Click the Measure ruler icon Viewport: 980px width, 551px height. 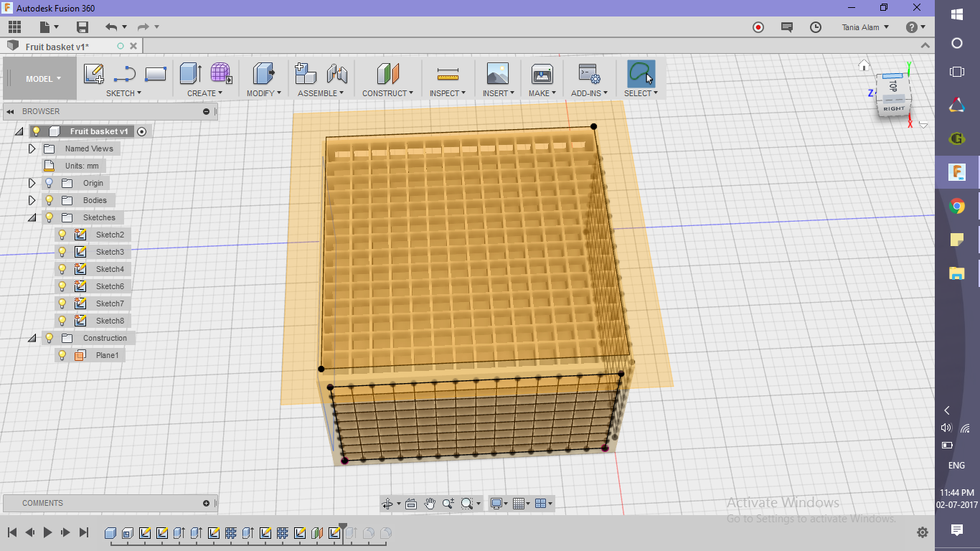coord(448,74)
